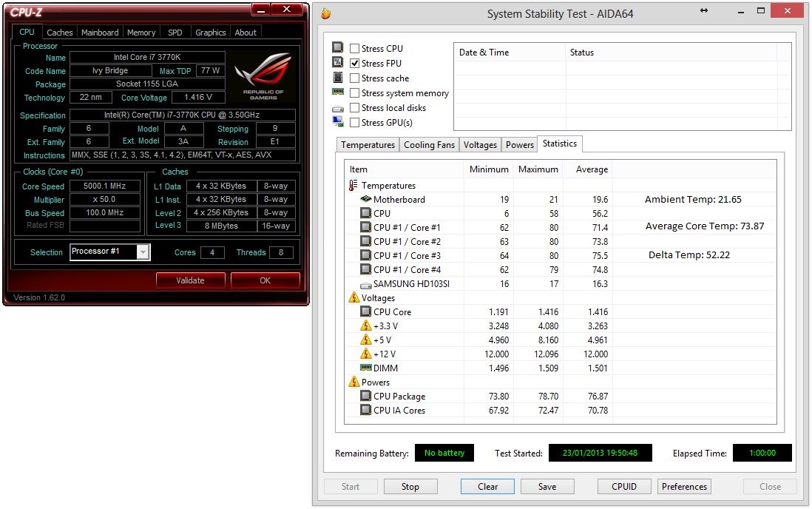Click the chip icon on the CPU temperature row
The width and height of the screenshot is (812, 509).
coord(365,213)
